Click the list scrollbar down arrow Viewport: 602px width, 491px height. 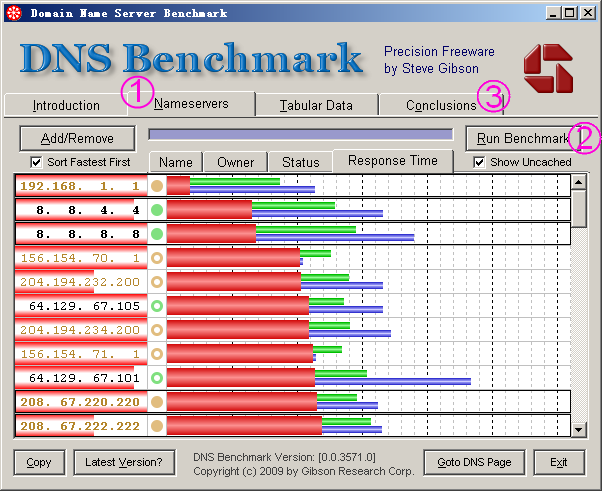[x=579, y=430]
